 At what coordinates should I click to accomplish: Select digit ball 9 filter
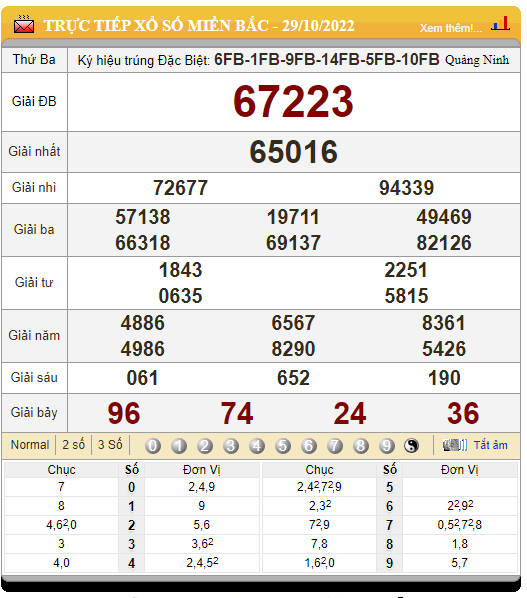[386, 445]
